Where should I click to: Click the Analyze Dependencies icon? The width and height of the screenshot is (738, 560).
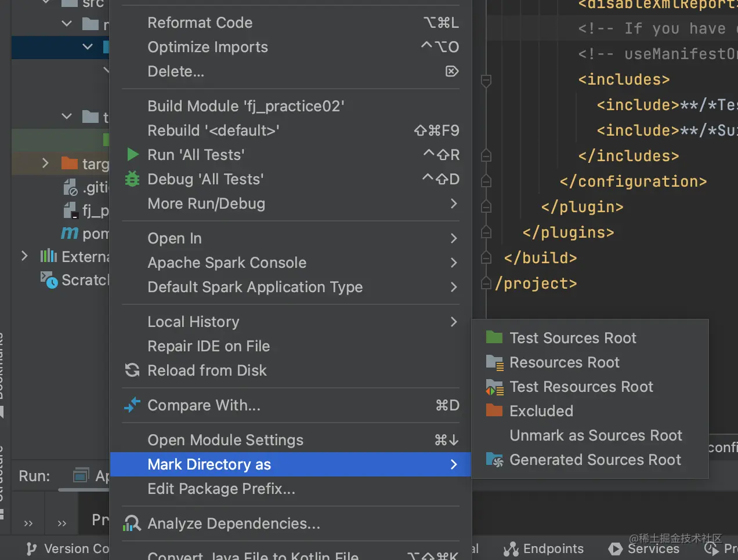[132, 523]
